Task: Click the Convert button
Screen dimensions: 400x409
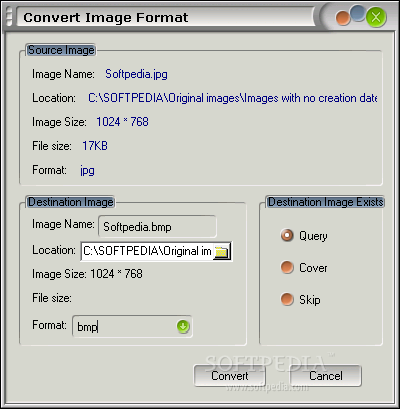Action: click(230, 376)
